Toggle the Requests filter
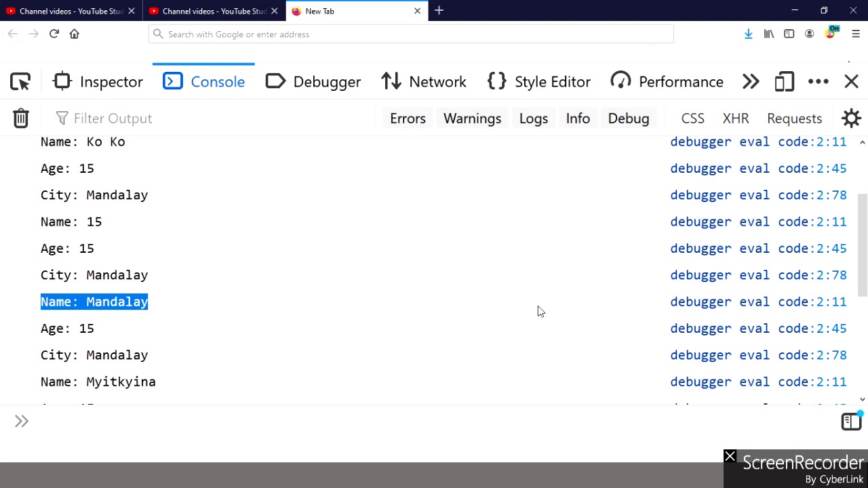Screen dimensions: 868x488 794,119
